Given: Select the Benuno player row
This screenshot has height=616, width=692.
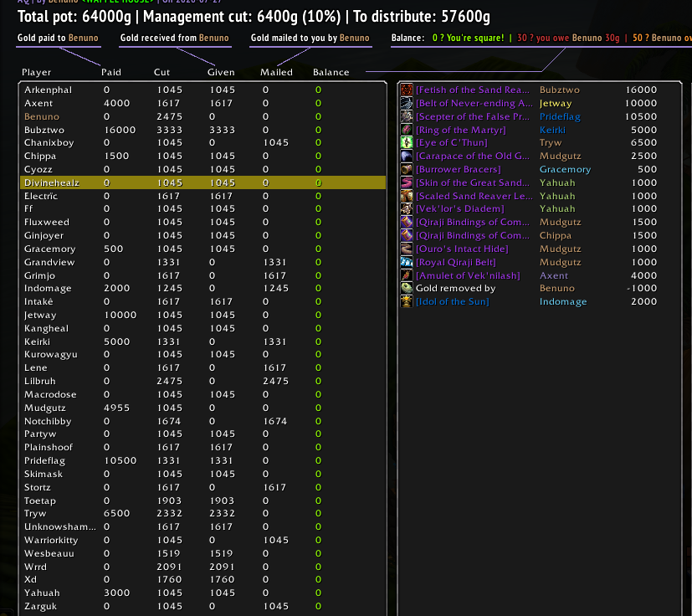Looking at the screenshot, I should tap(203, 116).
